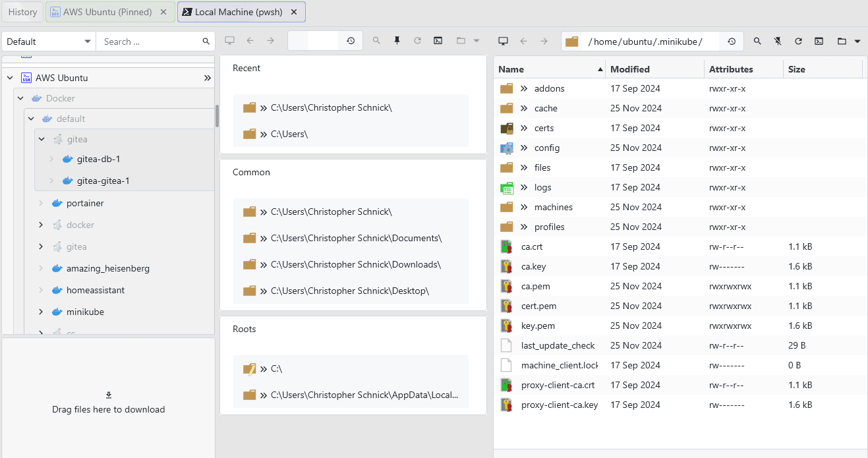Open C:\Users\Christopher Schnick\Documents\ under Common
This screenshot has width=868, height=458.
356,238
